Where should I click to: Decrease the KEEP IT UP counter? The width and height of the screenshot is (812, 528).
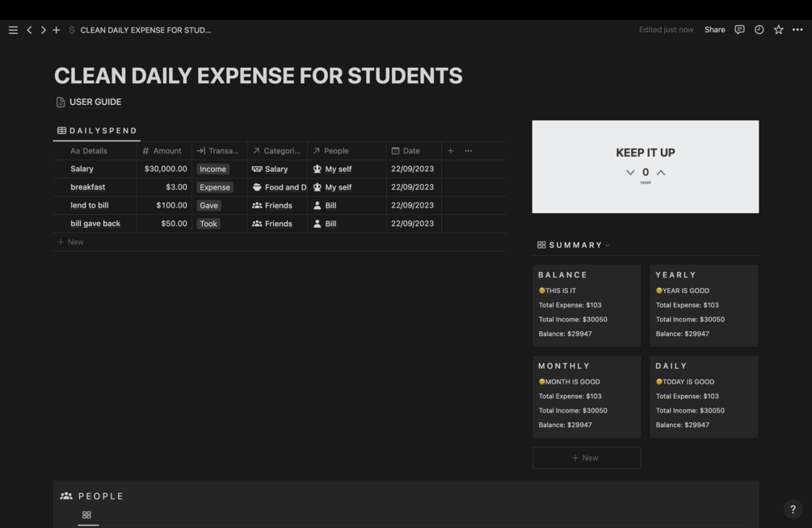[x=630, y=173]
